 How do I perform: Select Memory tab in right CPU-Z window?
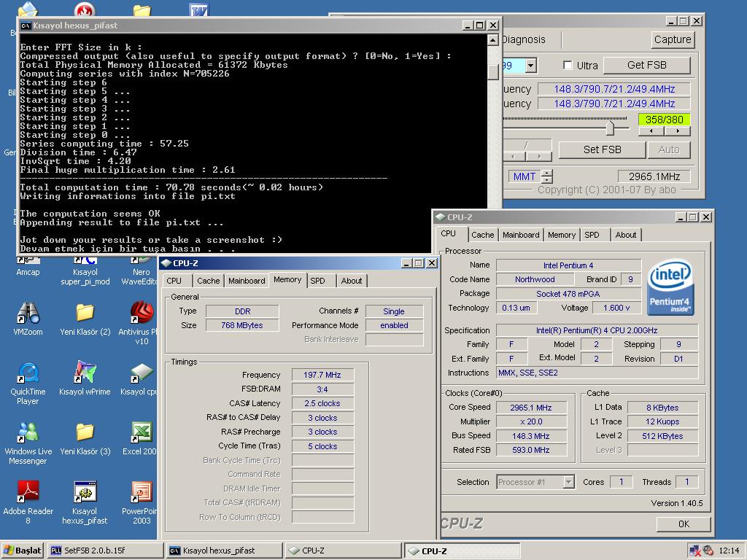pos(562,235)
